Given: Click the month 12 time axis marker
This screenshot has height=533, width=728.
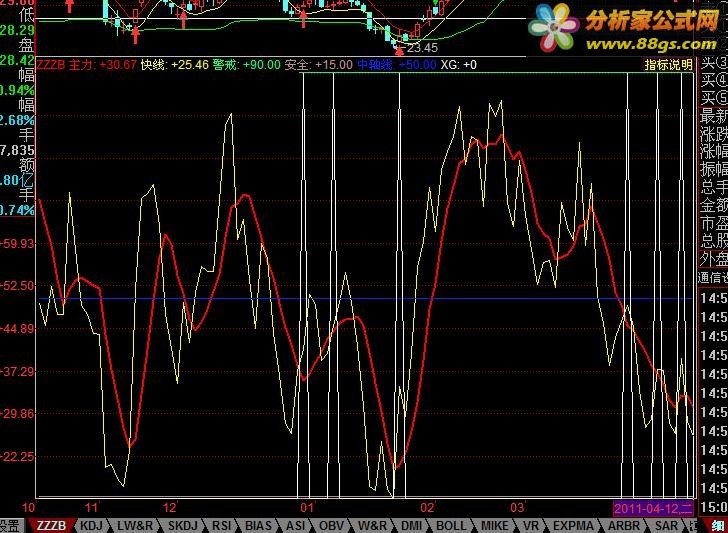Looking at the screenshot, I should click(x=170, y=507).
